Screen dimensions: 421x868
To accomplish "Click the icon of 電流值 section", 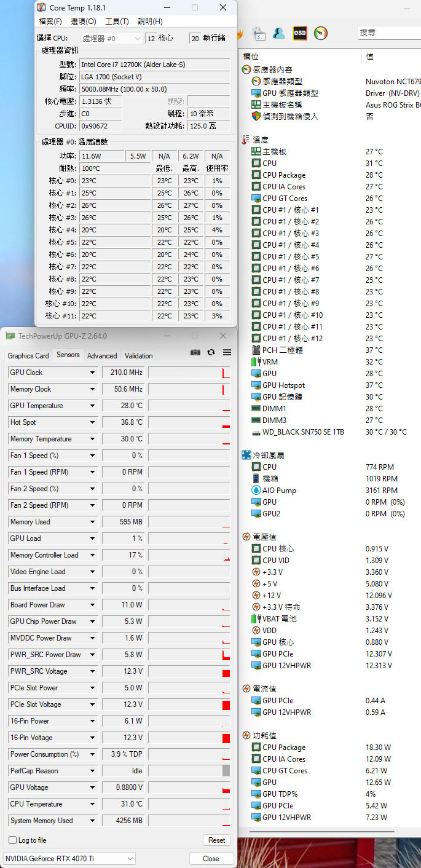I will (x=246, y=688).
